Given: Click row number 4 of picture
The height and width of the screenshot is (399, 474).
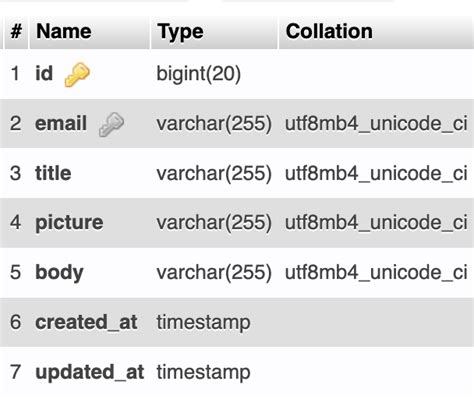Looking at the screenshot, I should [x=16, y=222].
